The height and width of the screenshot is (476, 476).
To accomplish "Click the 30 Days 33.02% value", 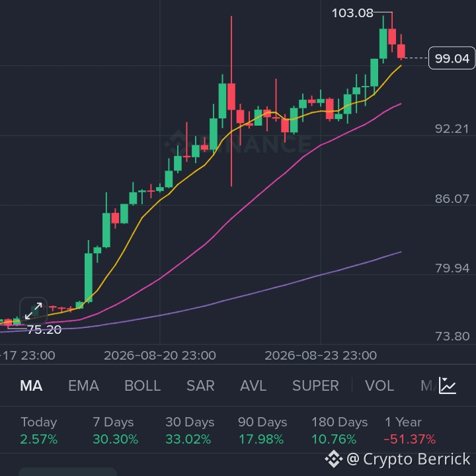I will [188, 439].
